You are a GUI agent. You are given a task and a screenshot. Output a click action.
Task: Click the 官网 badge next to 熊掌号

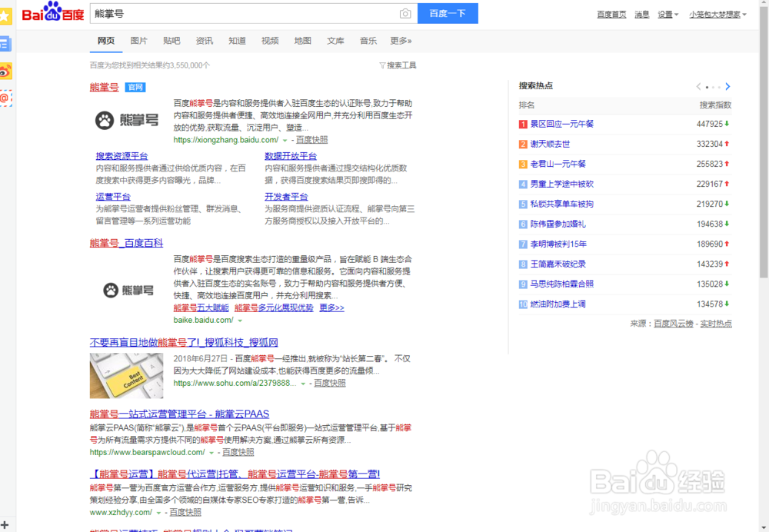(x=135, y=88)
